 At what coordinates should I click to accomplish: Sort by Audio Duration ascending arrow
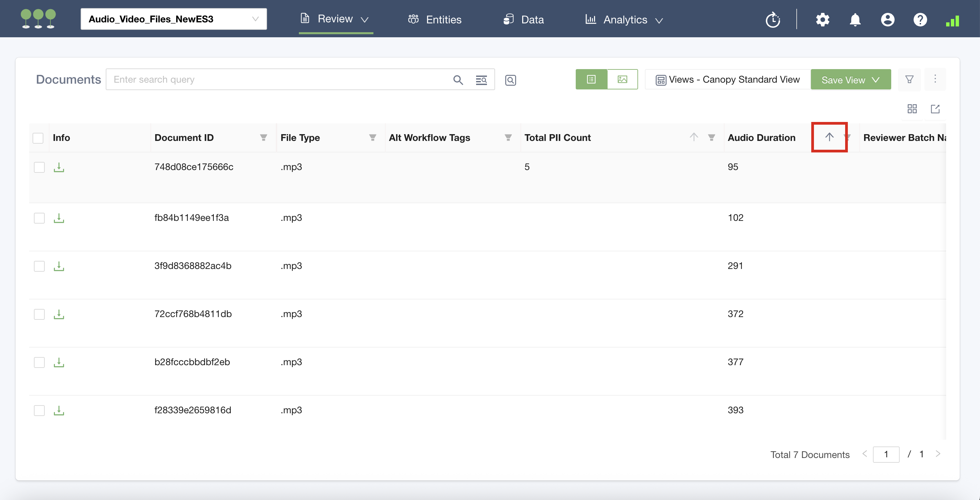829,137
